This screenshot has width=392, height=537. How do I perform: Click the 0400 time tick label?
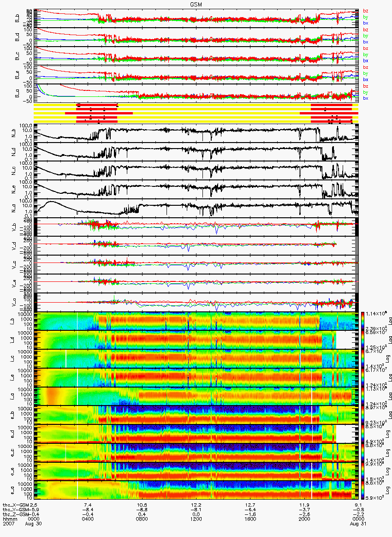[x=88, y=519]
